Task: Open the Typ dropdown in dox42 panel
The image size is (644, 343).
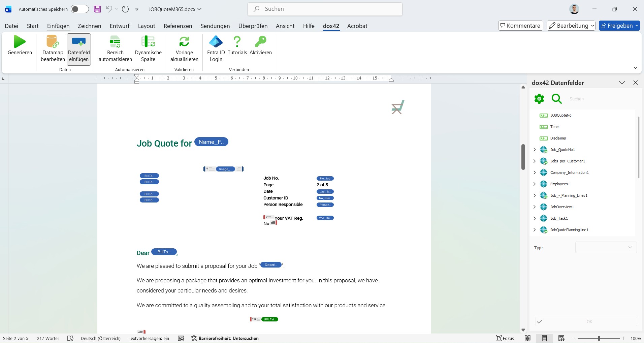Action: pos(605,247)
